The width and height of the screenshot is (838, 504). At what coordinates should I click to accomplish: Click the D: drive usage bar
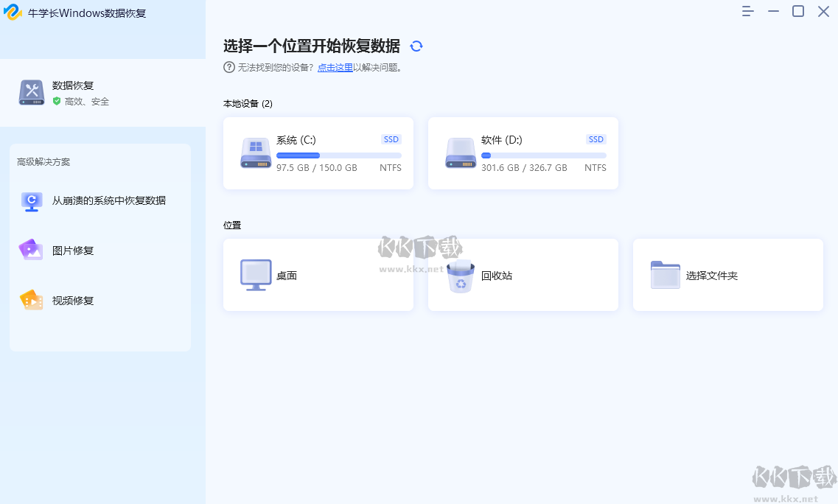click(543, 155)
